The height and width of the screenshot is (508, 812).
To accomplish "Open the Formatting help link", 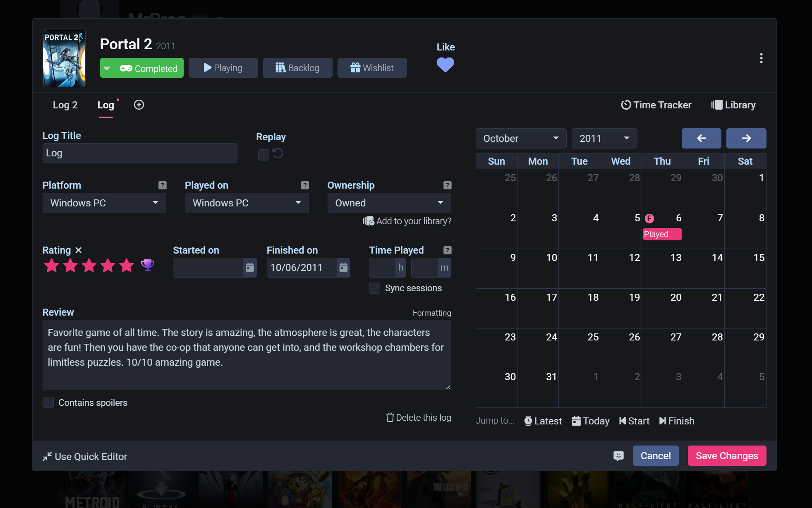I will 432,313.
